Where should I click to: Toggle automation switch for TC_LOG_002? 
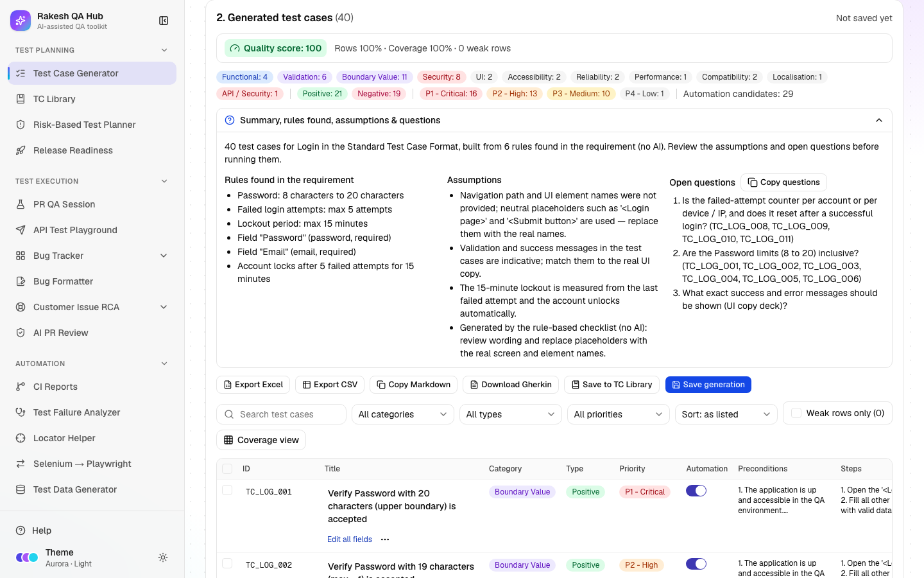pos(696,564)
